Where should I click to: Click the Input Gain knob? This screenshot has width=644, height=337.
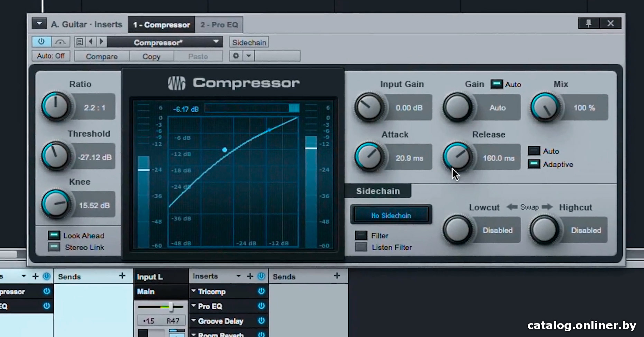pyautogui.click(x=369, y=107)
